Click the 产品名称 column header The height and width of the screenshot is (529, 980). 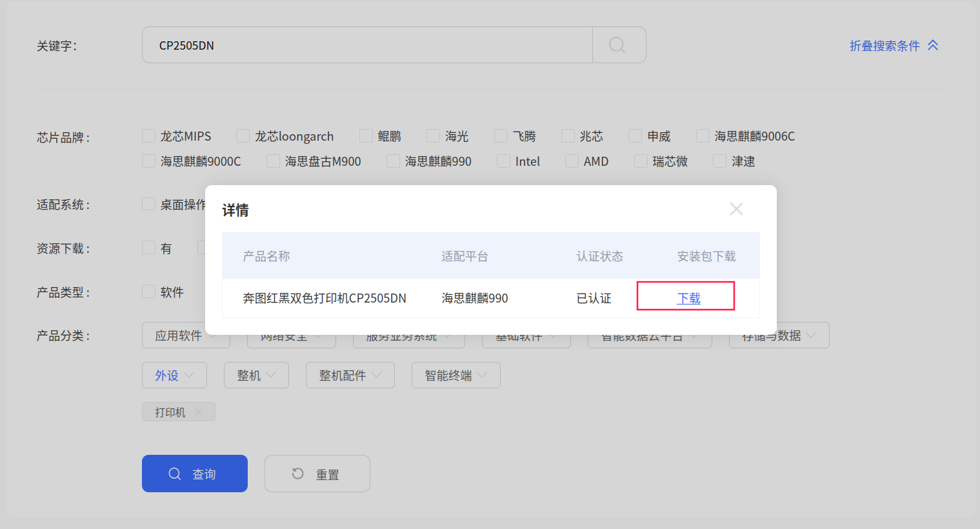[266, 256]
